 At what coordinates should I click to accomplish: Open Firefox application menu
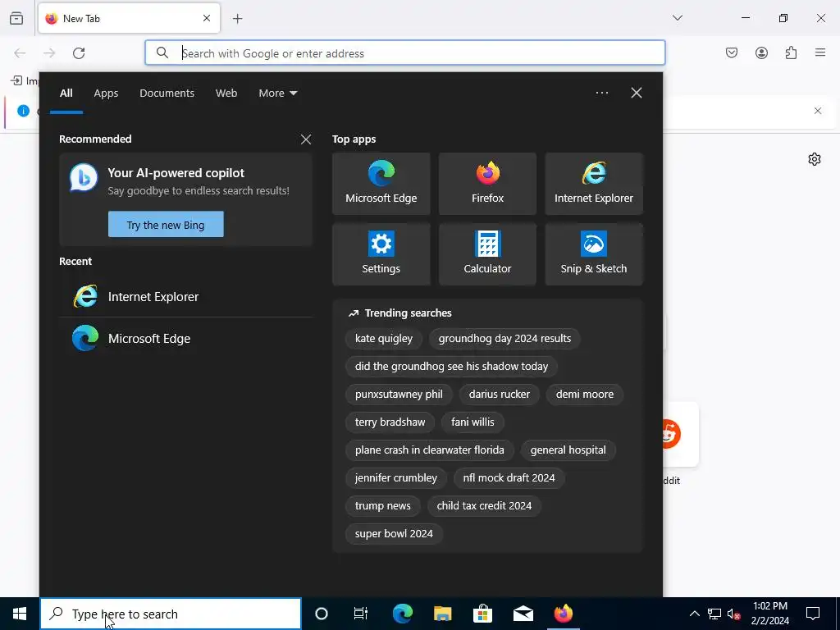point(820,52)
